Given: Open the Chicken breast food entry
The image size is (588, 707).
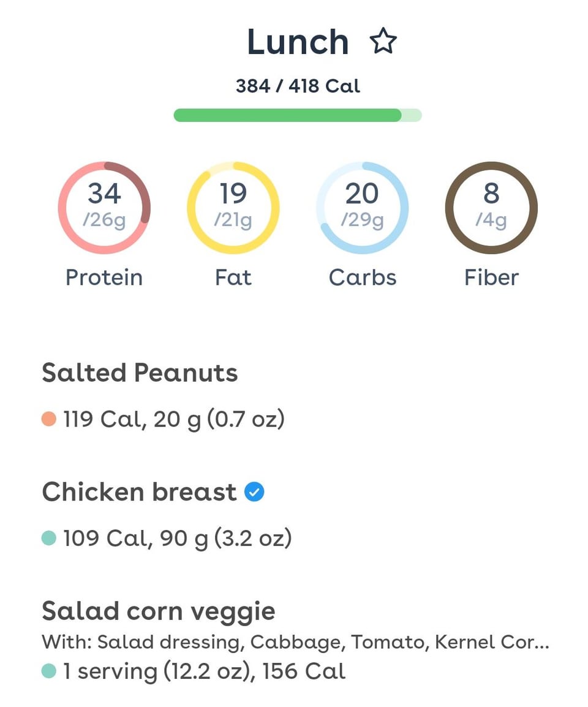Looking at the screenshot, I should point(139,492).
